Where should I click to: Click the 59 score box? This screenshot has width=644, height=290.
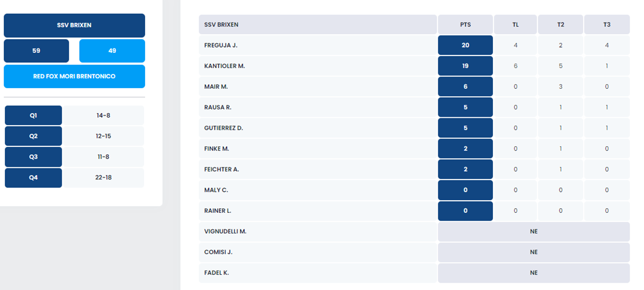(x=36, y=51)
